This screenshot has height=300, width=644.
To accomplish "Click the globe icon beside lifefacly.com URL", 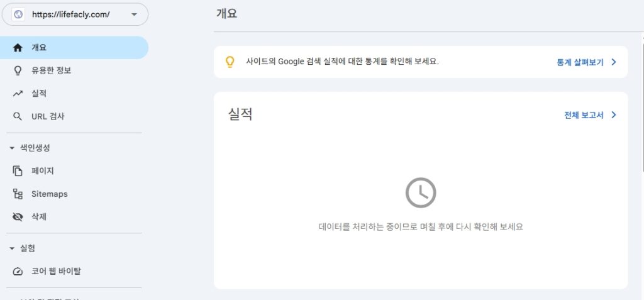I will (x=18, y=14).
